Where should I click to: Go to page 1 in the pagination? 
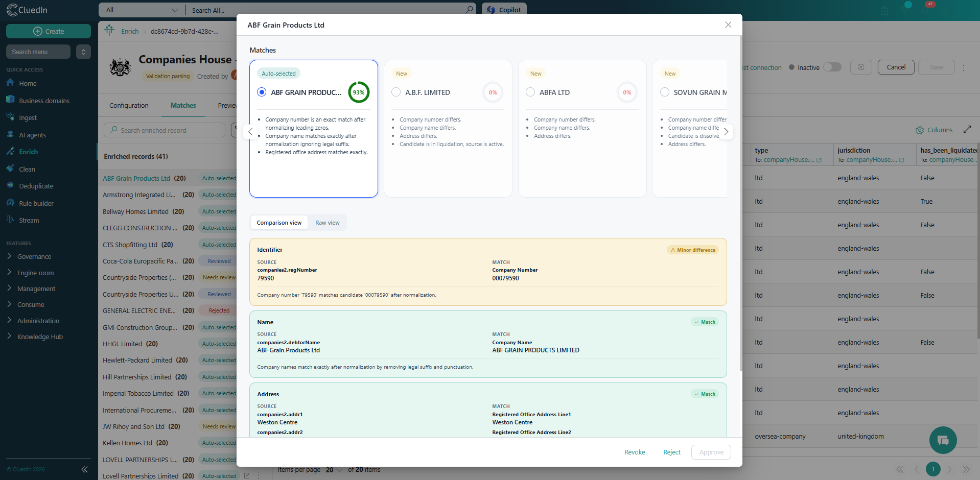click(933, 469)
